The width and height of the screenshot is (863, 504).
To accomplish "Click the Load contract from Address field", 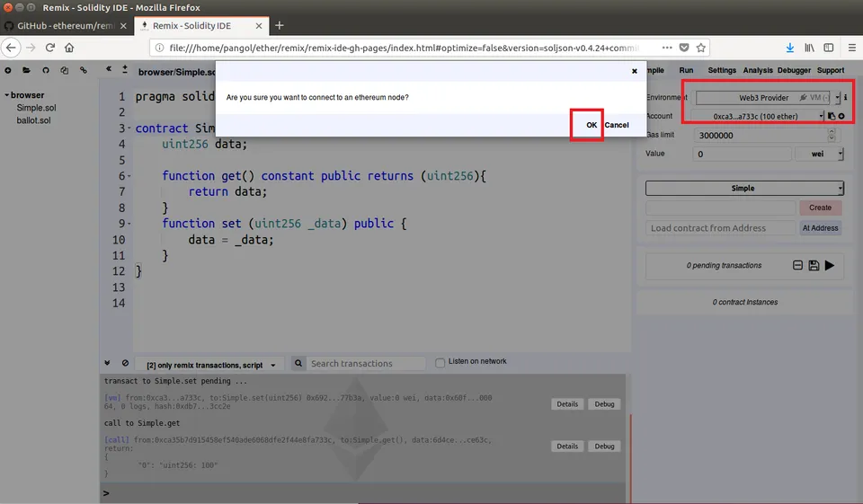I will (720, 228).
